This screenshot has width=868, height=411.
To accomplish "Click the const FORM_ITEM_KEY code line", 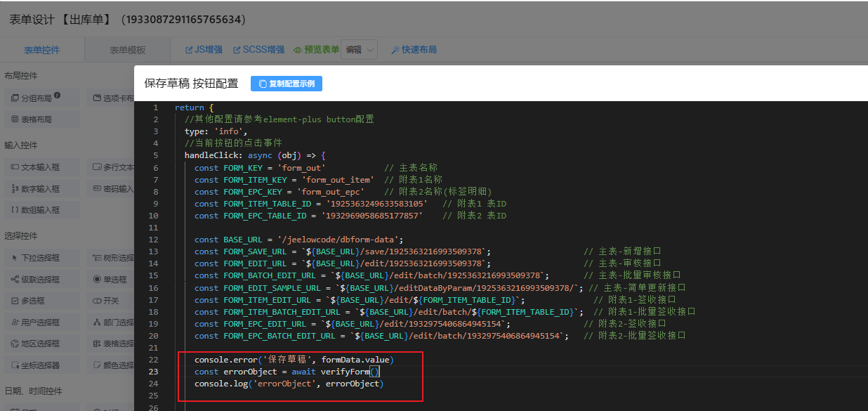I will pyautogui.click(x=318, y=180).
